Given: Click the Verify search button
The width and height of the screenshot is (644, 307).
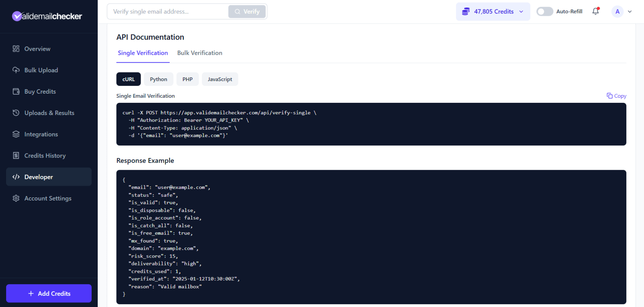Looking at the screenshot, I should 247,11.
